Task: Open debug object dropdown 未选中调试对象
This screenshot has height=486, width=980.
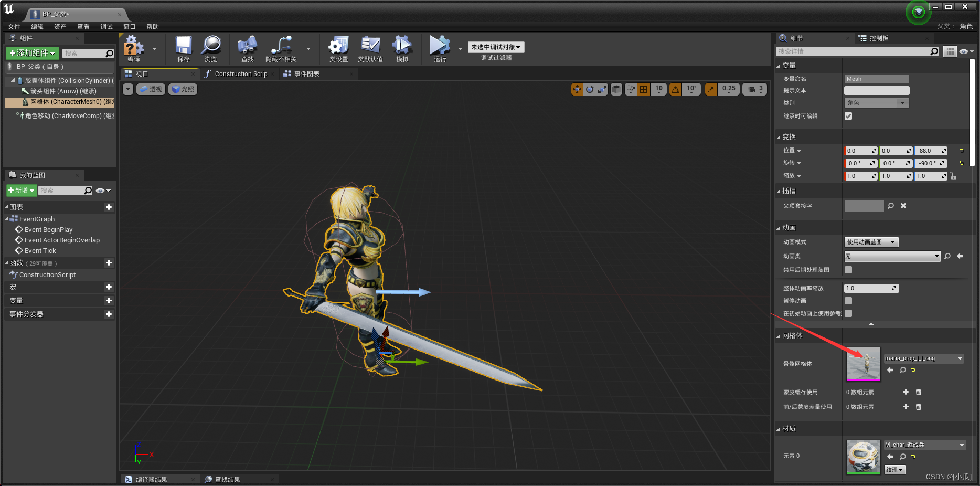Action: [496, 47]
